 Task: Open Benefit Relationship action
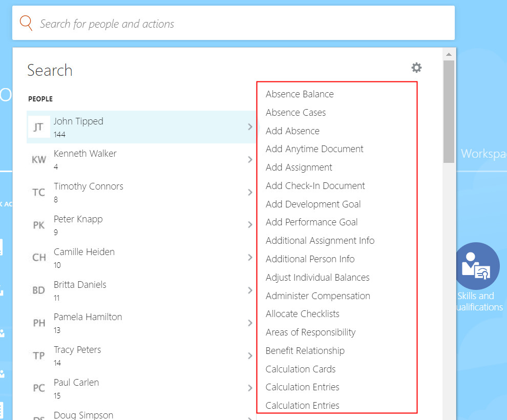click(x=305, y=351)
